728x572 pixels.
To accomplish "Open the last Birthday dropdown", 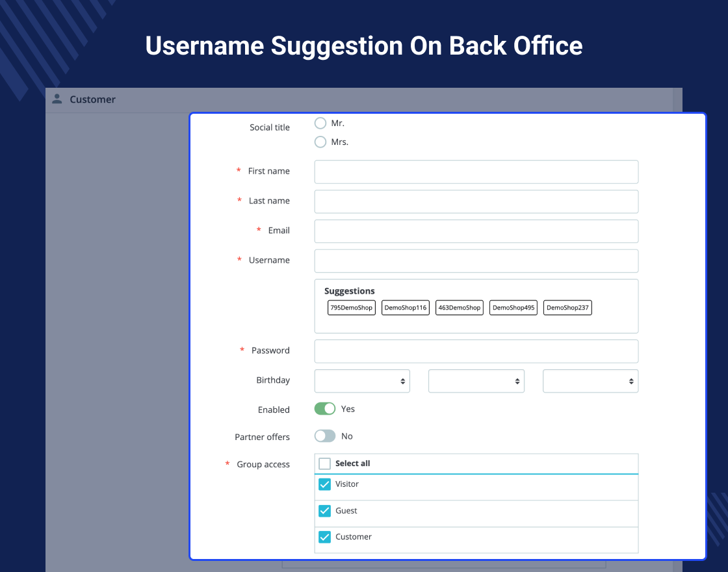I will point(591,381).
